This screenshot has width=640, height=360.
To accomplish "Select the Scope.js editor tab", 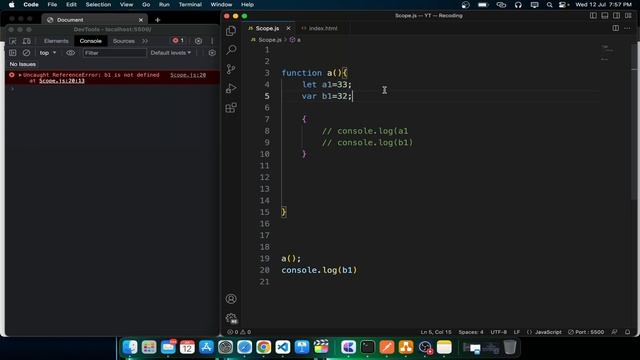I will pos(267,28).
